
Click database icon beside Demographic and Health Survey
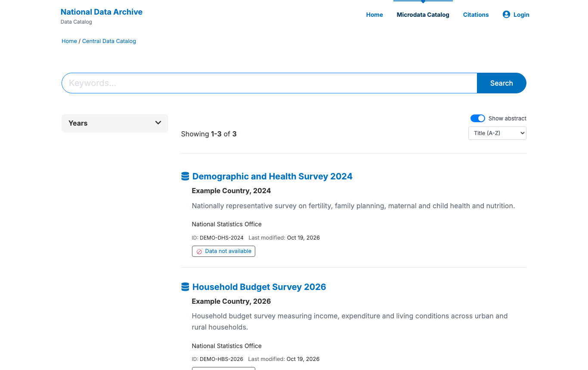pyautogui.click(x=185, y=176)
